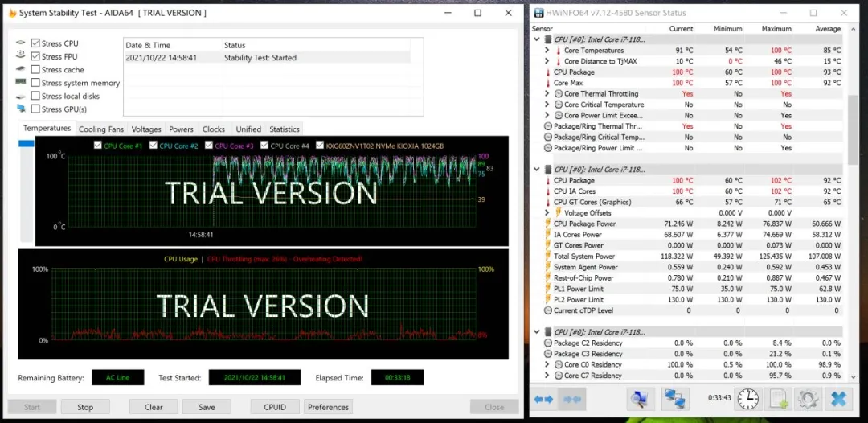Reset HWiNFO min/max with clock icon
Viewport: 868px width, 423px height.
click(x=748, y=399)
